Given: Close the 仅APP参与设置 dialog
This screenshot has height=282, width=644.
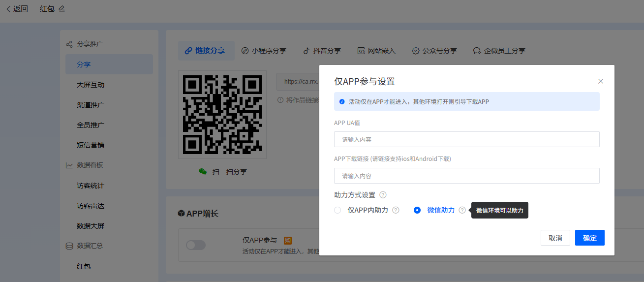Looking at the screenshot, I should coord(600,81).
